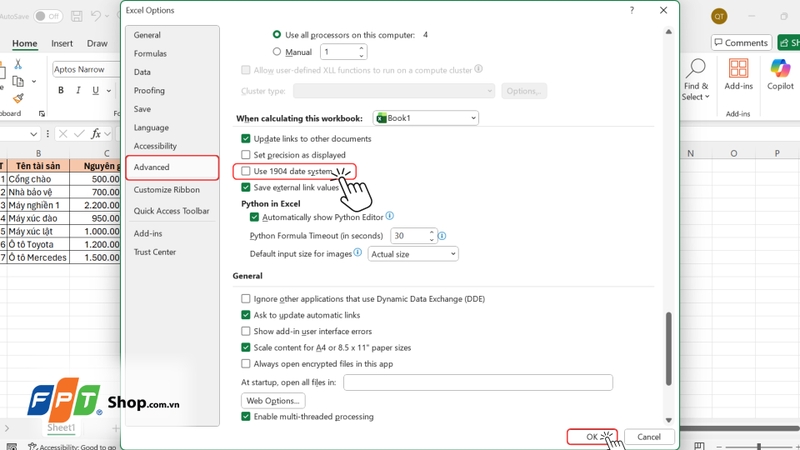Viewport: 800px width, 450px height.
Task: Click the Insert Function fx icon
Action: (95, 134)
